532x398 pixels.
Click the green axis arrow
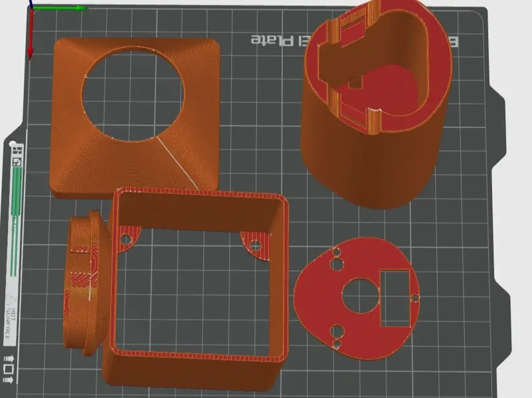tap(59, 8)
